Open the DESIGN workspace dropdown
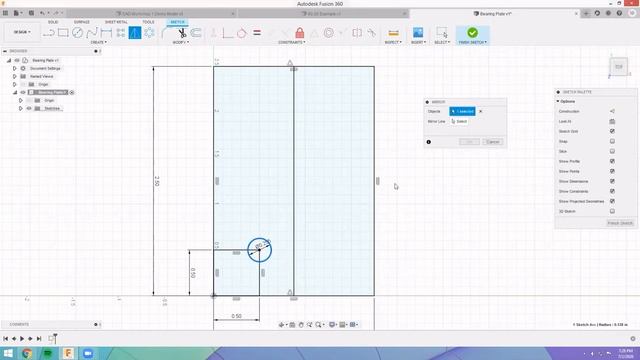Viewport: 640px width, 360px height. [x=22, y=32]
